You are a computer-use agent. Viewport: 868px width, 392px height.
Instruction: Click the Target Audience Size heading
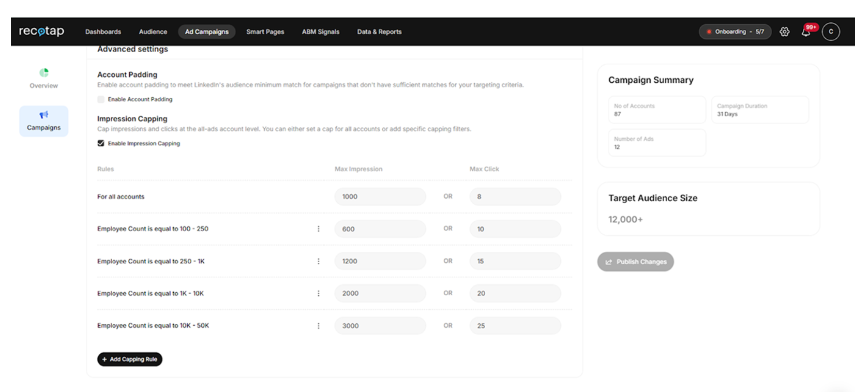(653, 198)
